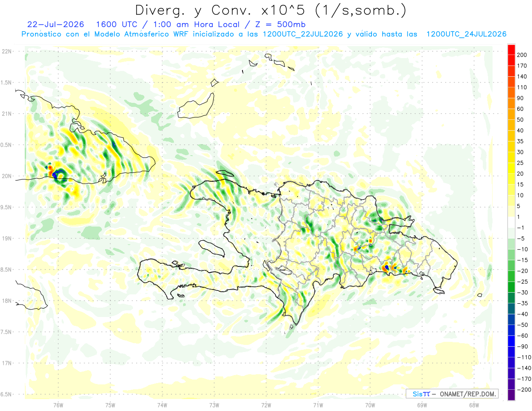Viewport: 532px width, 411px height.
Task: Click the '0.5N' latitude label
Action: [x=6, y=145]
